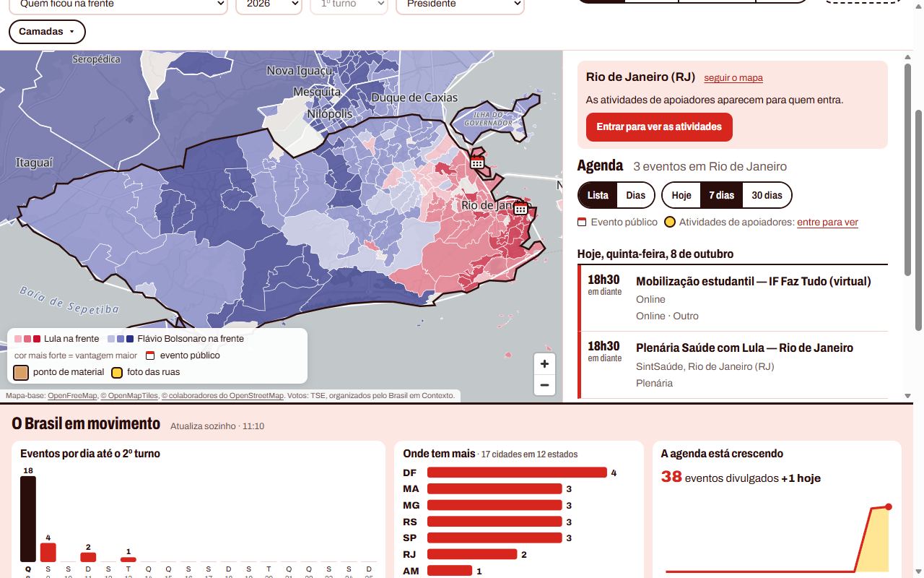
Task: Open the Quem ficou na frente dropdown
Action: [x=119, y=4]
